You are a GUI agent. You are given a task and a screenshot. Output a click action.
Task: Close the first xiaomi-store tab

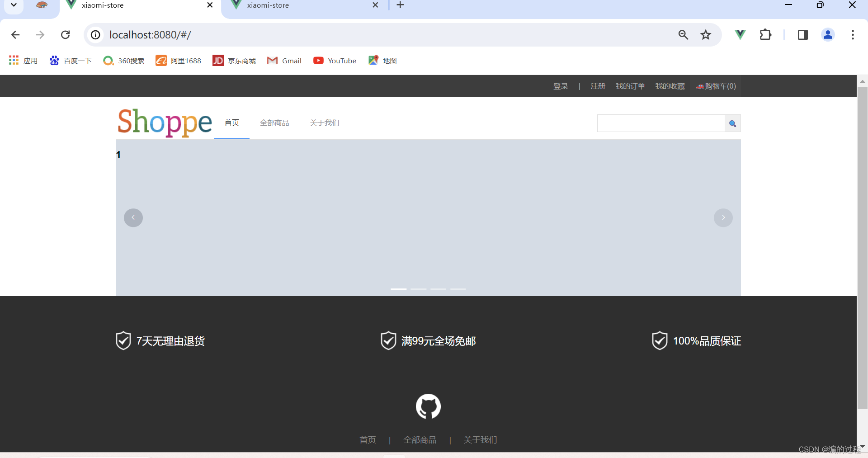pyautogui.click(x=210, y=5)
